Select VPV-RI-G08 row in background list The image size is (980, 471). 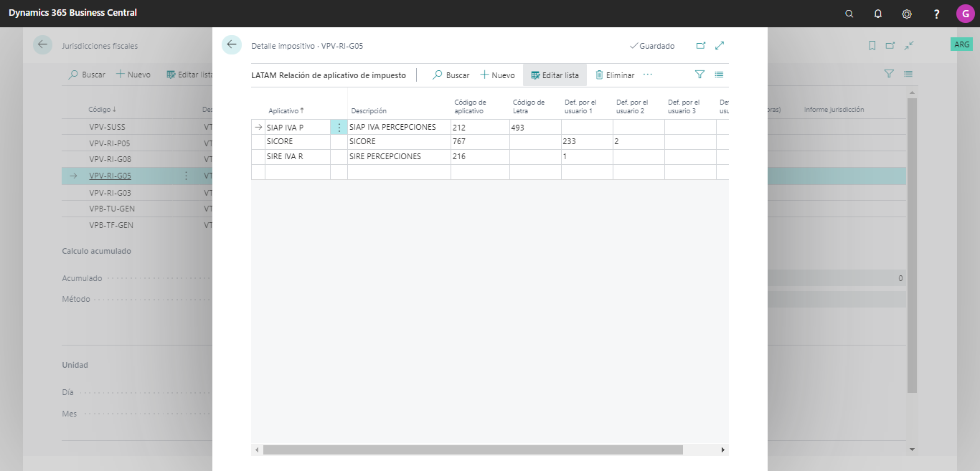point(110,159)
